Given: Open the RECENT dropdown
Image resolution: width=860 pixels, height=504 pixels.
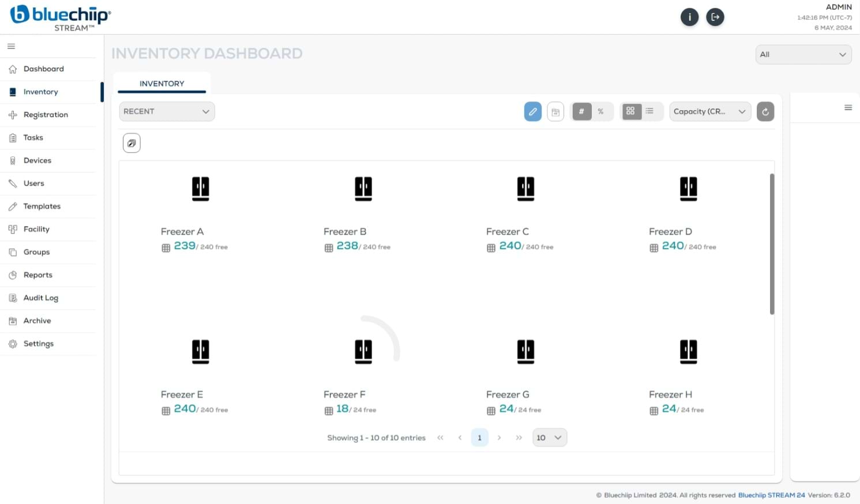Looking at the screenshot, I should 167,111.
